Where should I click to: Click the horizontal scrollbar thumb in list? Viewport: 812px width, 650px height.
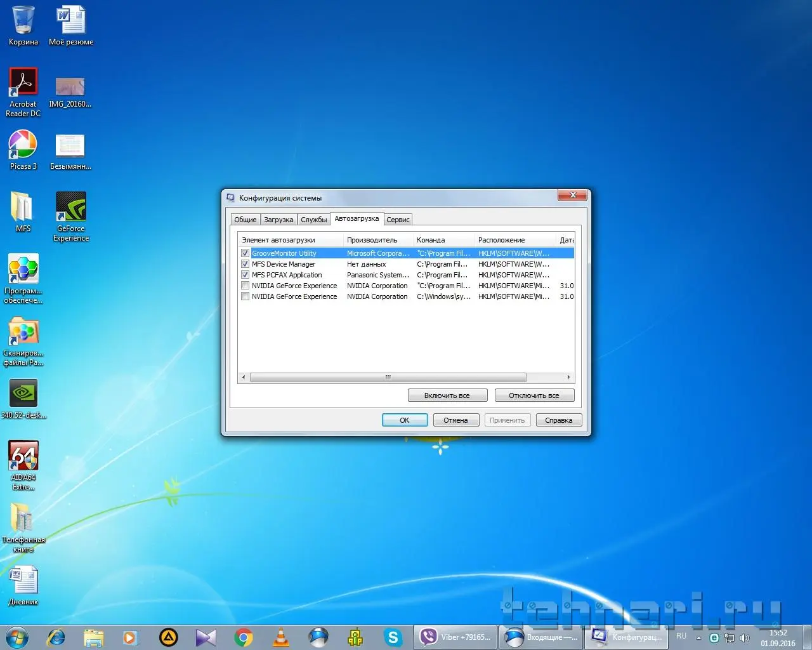pos(388,377)
